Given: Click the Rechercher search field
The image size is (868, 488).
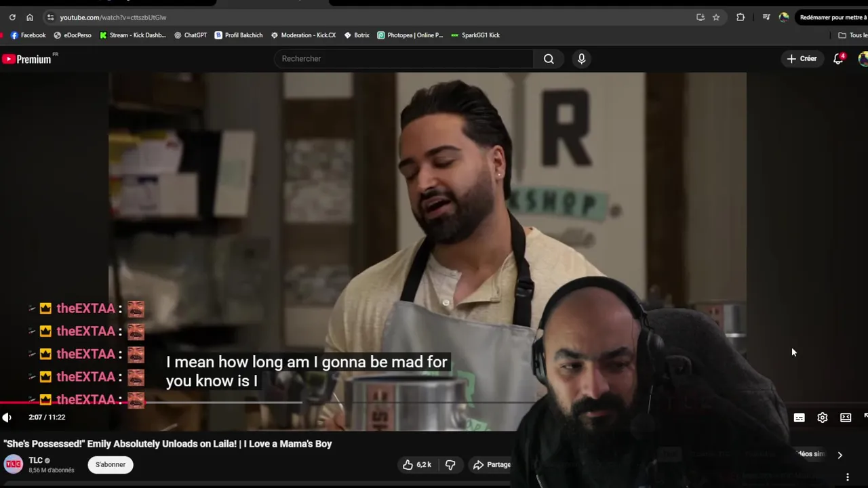Looking at the screenshot, I should (403, 59).
